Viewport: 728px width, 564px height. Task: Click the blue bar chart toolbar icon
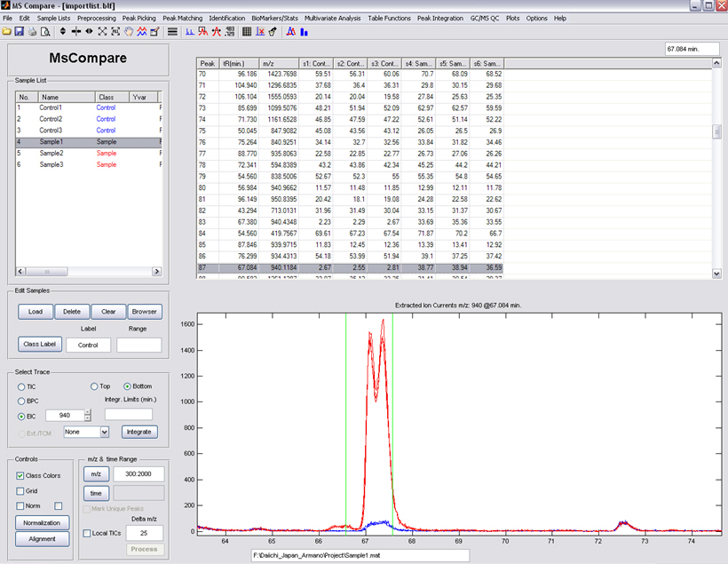[303, 31]
